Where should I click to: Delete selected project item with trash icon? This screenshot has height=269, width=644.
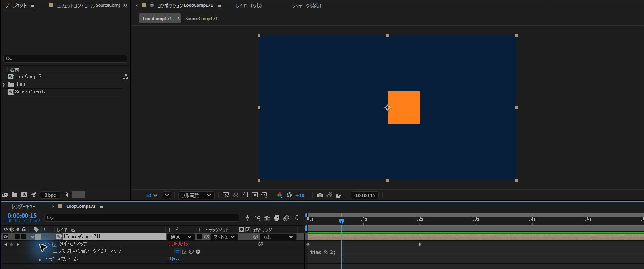66,195
